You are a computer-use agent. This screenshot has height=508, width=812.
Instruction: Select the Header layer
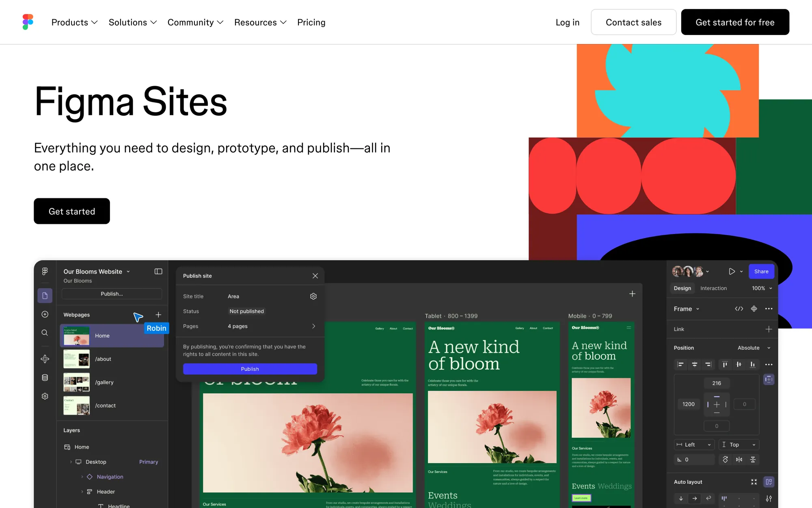[106, 492]
